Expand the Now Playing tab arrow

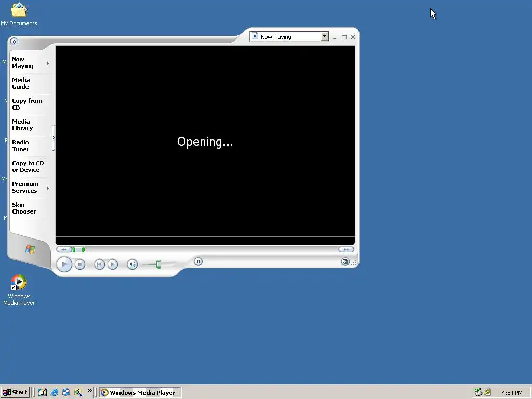tap(48, 63)
